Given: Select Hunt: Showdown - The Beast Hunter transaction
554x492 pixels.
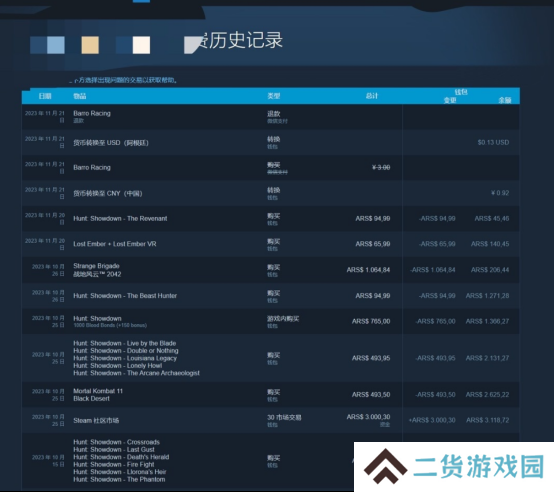Looking at the screenshot, I should [x=271, y=296].
